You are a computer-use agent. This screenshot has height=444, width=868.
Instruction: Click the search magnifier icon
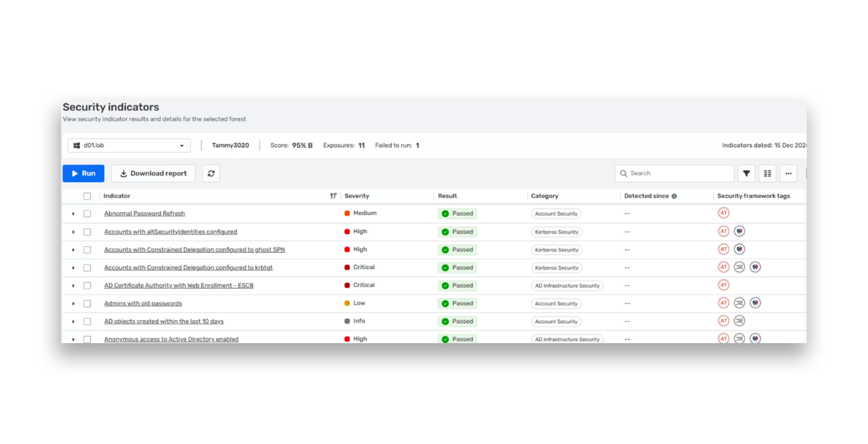(623, 173)
